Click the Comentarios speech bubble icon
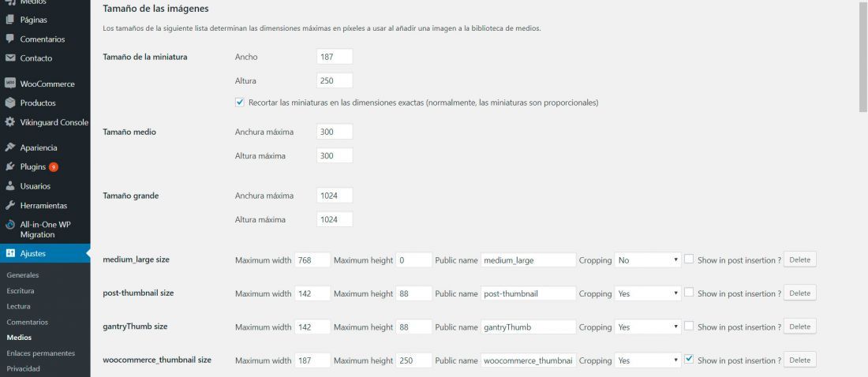Image resolution: width=868 pixels, height=377 pixels. (x=10, y=39)
